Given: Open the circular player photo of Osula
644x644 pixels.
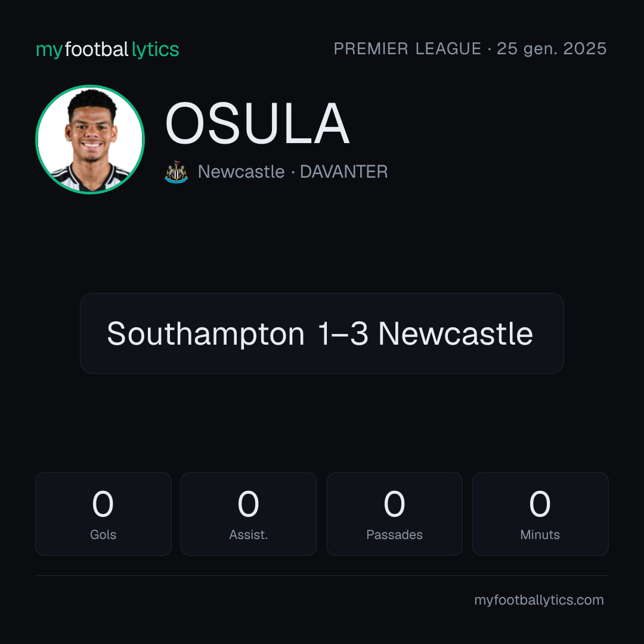Looking at the screenshot, I should pyautogui.click(x=90, y=139).
